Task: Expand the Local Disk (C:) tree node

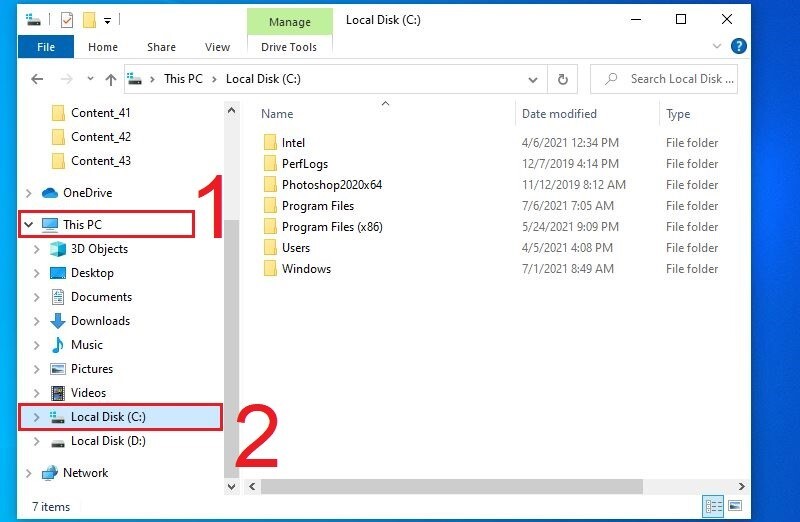Action: (36, 417)
